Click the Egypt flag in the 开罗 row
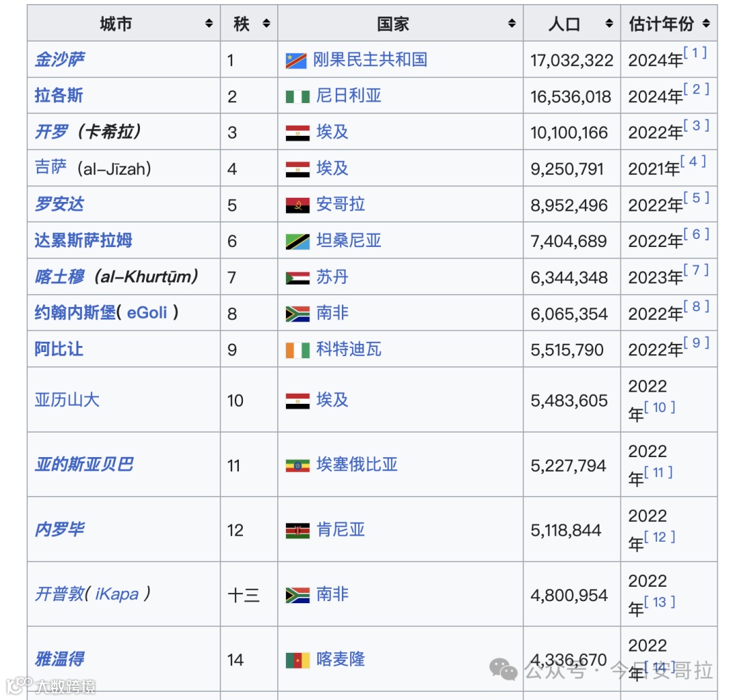Viewport: 737px width, 700px height. pos(298,133)
